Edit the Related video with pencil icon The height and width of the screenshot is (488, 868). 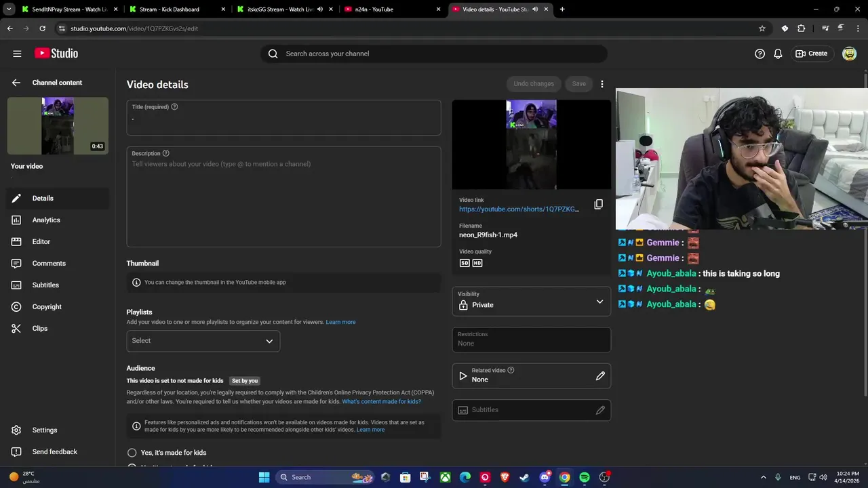(600, 375)
